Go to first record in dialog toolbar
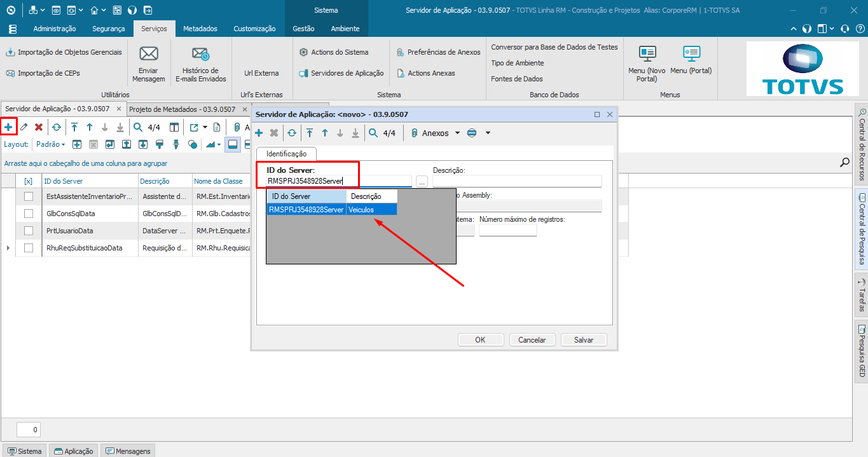868x457 pixels. (310, 133)
